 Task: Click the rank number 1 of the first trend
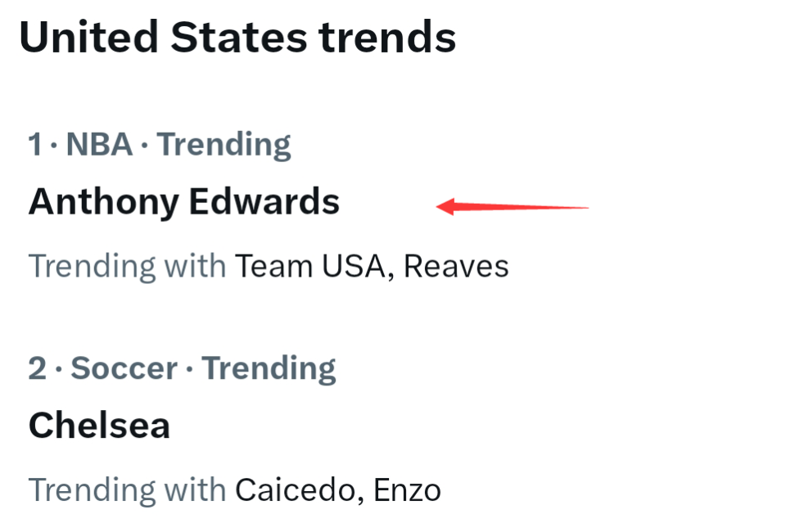tap(35, 145)
